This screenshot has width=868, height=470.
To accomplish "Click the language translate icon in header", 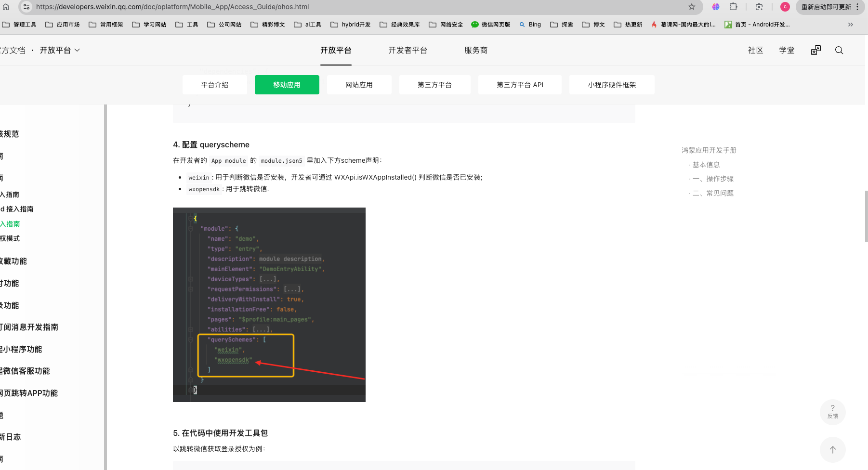I will (816, 50).
